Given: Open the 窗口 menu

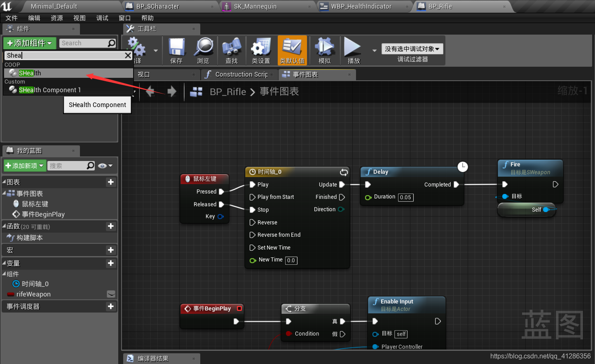Looking at the screenshot, I should tap(124, 18).
